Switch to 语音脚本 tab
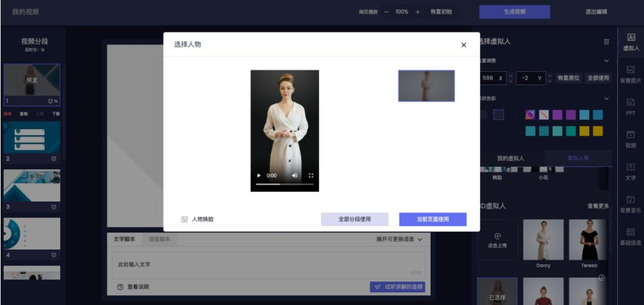This screenshot has height=305, width=644. point(159,239)
